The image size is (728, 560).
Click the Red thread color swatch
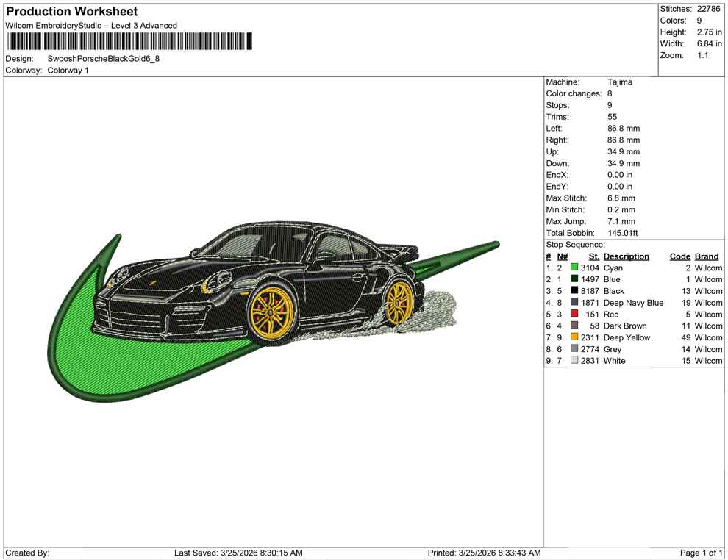tap(576, 315)
